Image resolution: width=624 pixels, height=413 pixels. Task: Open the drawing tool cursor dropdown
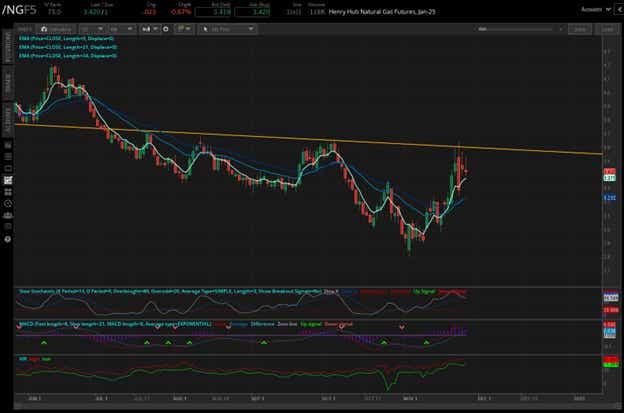tap(227, 29)
